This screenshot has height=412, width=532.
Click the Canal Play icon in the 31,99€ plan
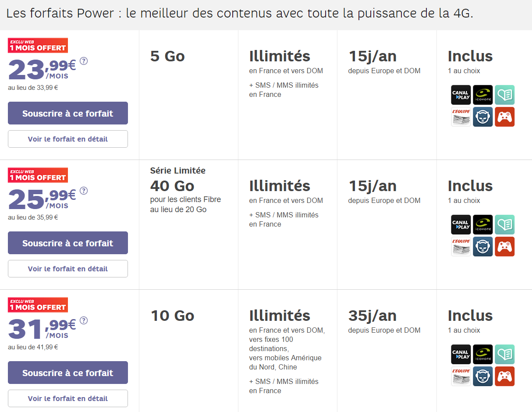pyautogui.click(x=461, y=354)
